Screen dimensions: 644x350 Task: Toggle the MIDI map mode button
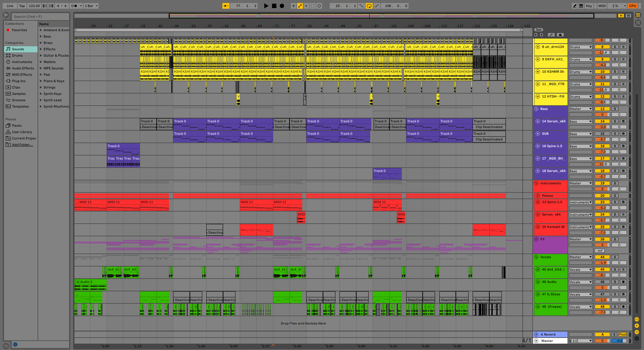click(602, 6)
